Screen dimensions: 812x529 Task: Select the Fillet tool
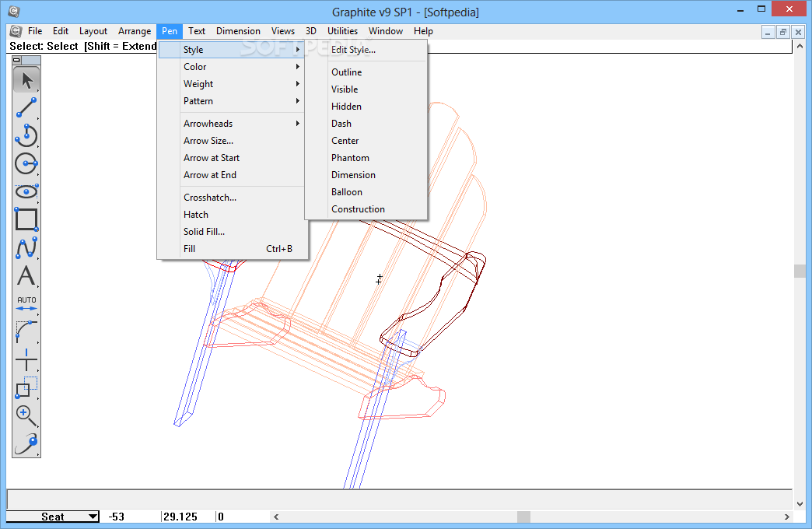[x=26, y=331]
